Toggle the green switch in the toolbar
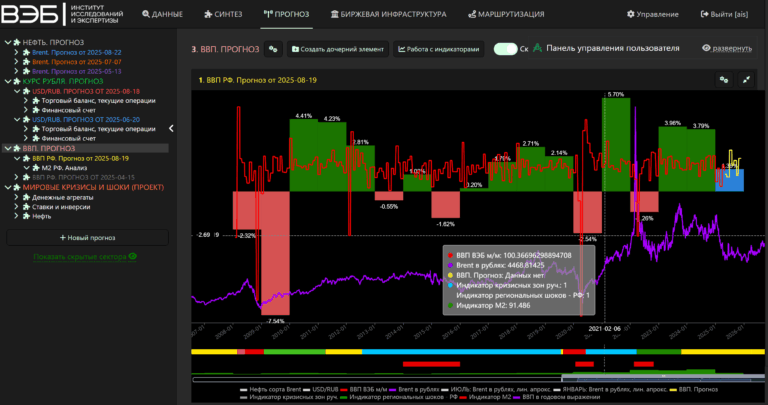The height and width of the screenshot is (405, 768). click(505, 49)
